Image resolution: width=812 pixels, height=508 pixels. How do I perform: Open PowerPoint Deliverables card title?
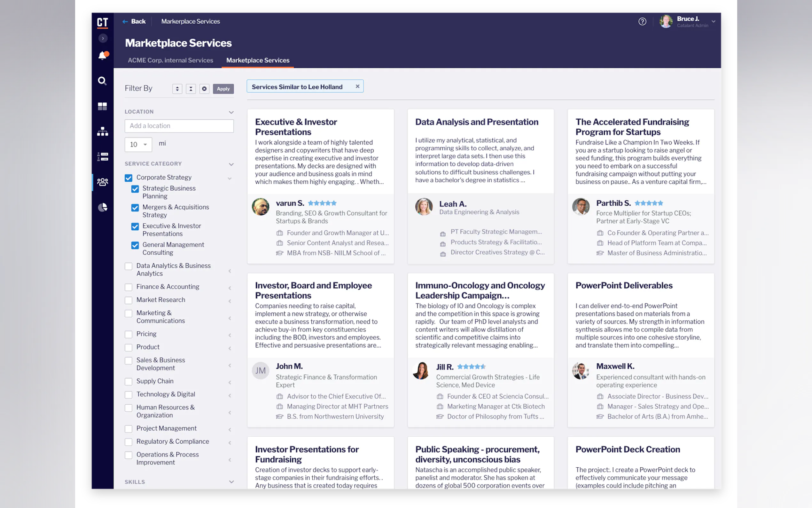(624, 286)
